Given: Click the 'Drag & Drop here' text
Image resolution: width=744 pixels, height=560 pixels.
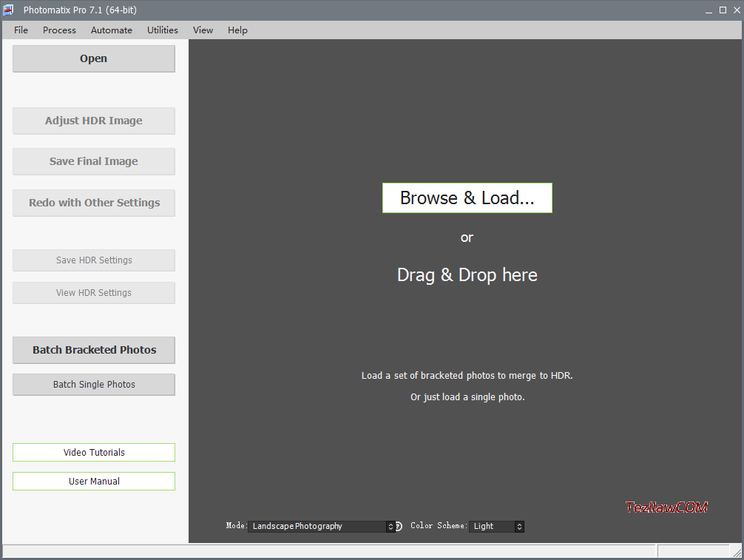Looking at the screenshot, I should [x=467, y=275].
